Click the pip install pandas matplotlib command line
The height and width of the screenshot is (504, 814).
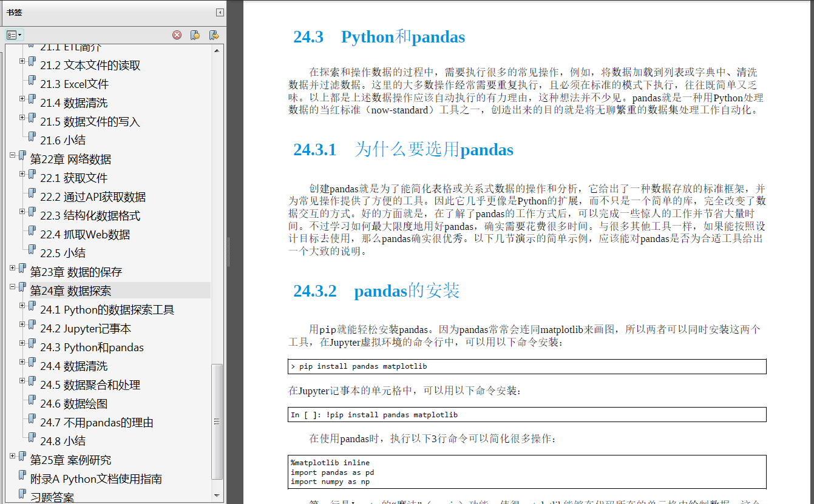(527, 366)
